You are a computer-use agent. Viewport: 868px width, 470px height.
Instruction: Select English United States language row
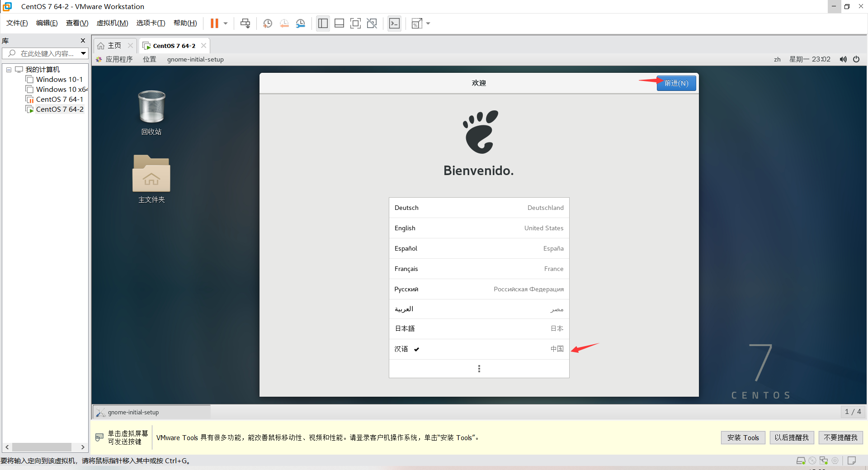479,228
